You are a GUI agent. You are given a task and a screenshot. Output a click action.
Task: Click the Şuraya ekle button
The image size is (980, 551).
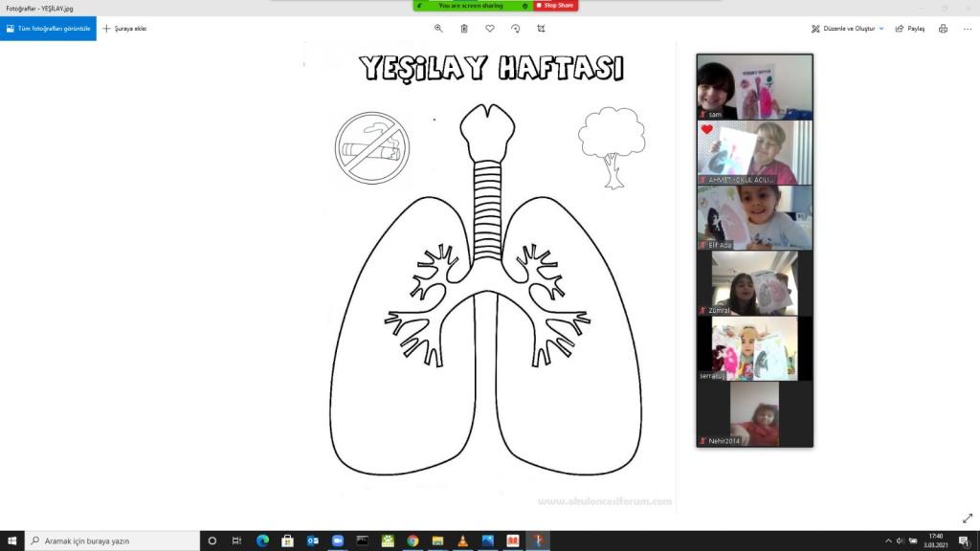pos(124,28)
